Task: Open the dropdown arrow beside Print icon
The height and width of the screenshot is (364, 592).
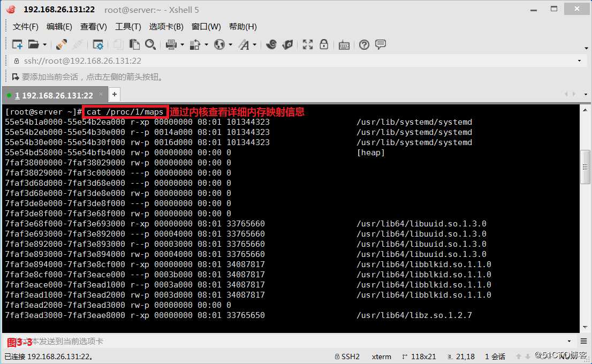Action: pyautogui.click(x=182, y=44)
